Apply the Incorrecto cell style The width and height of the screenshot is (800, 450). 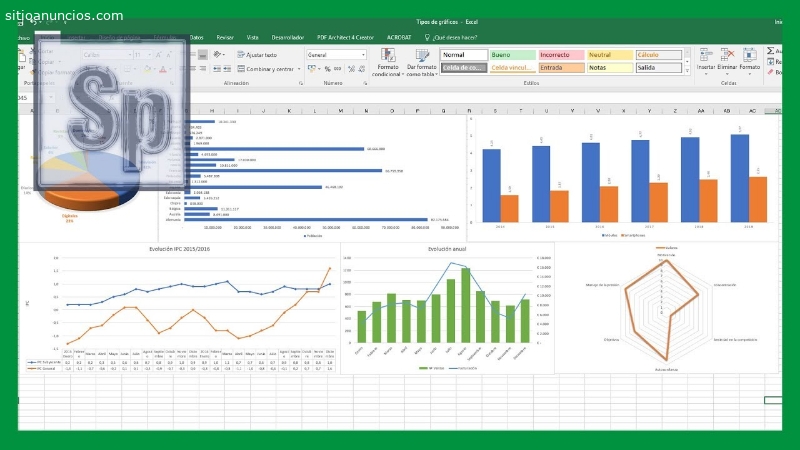coord(561,55)
